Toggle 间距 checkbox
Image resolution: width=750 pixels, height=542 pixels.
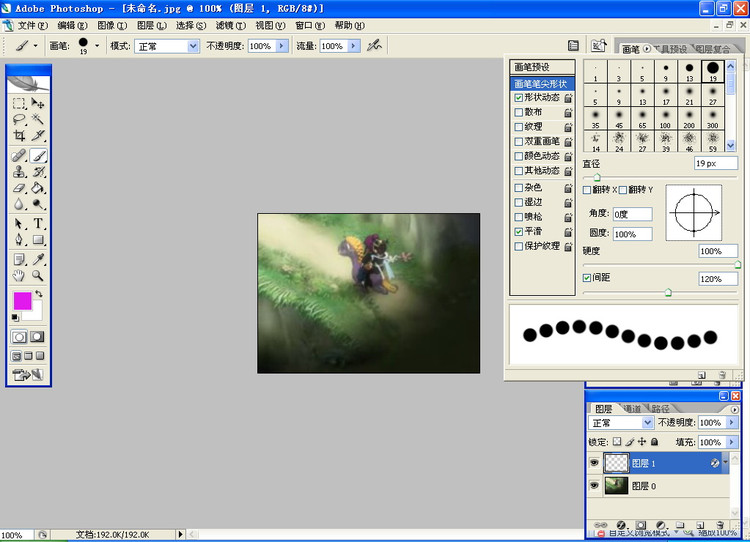pos(587,277)
